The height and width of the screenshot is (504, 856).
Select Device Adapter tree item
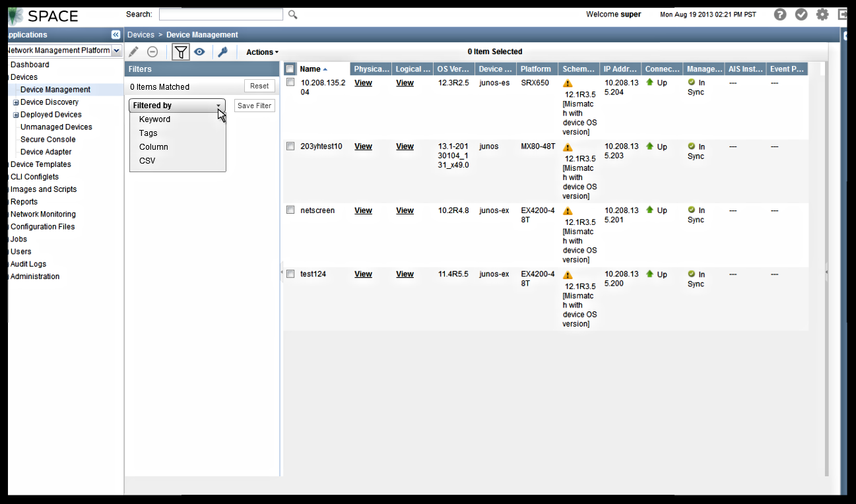tap(46, 152)
